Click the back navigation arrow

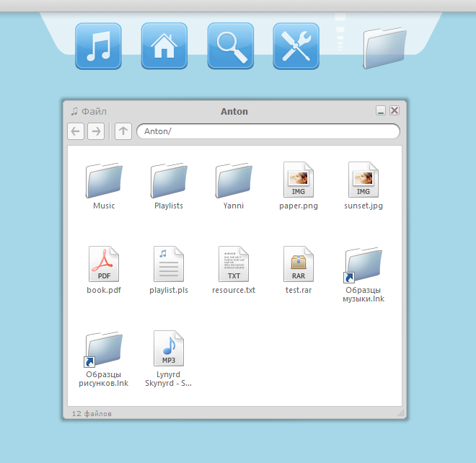point(76,131)
